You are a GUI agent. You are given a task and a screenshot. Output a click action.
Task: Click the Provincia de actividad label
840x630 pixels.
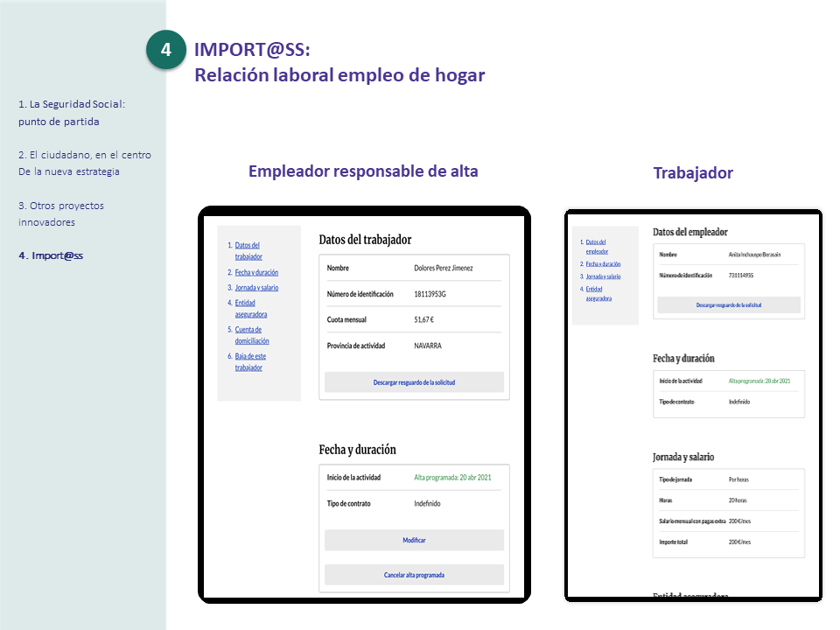coord(356,346)
